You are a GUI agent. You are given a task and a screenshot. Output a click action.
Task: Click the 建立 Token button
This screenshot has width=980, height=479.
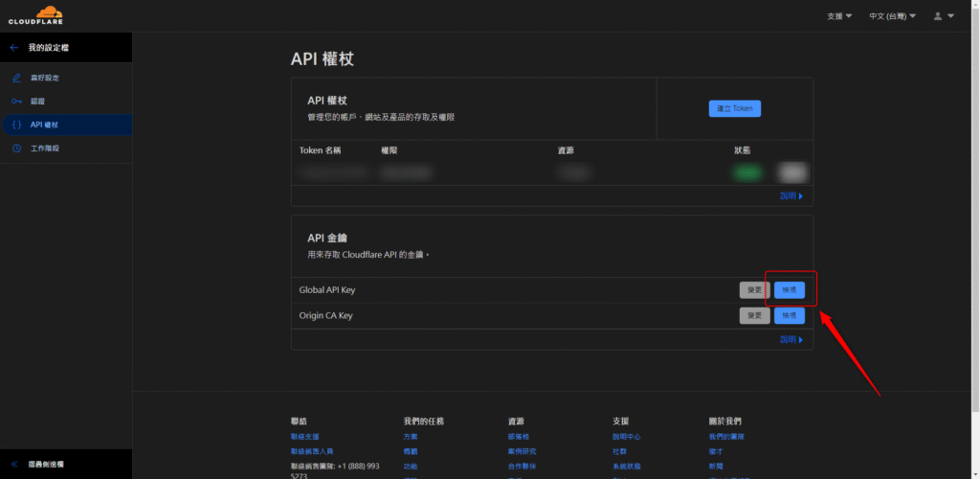(734, 108)
